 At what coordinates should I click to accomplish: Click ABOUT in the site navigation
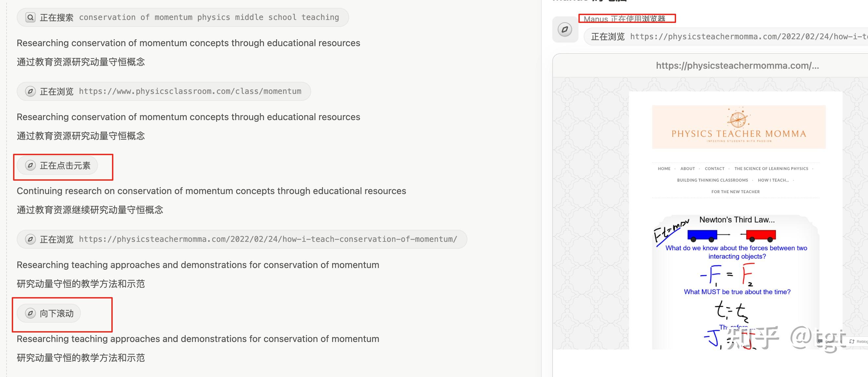(688, 169)
